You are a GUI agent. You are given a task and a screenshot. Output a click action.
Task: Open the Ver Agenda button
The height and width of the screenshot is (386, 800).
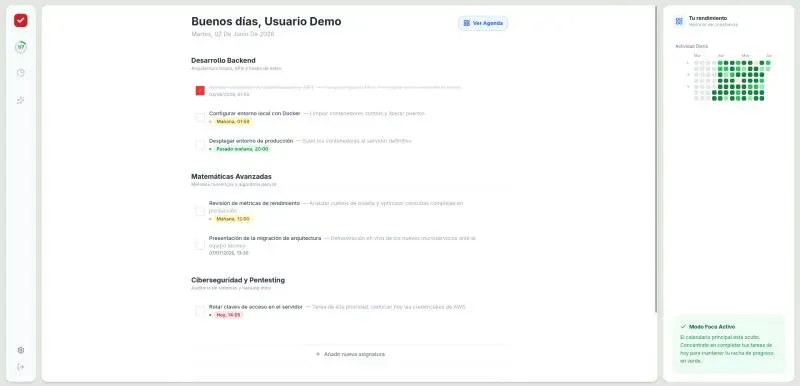click(x=483, y=23)
